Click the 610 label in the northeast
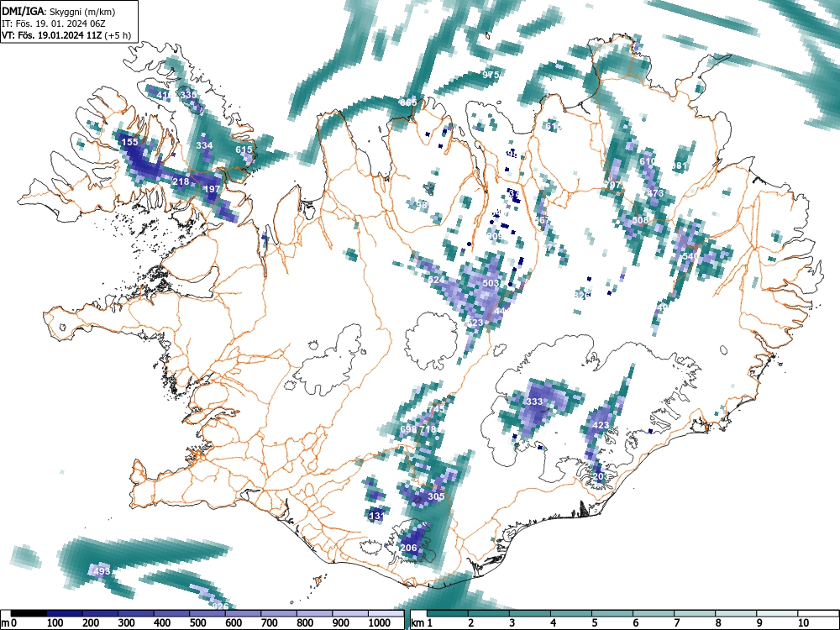 click(647, 161)
